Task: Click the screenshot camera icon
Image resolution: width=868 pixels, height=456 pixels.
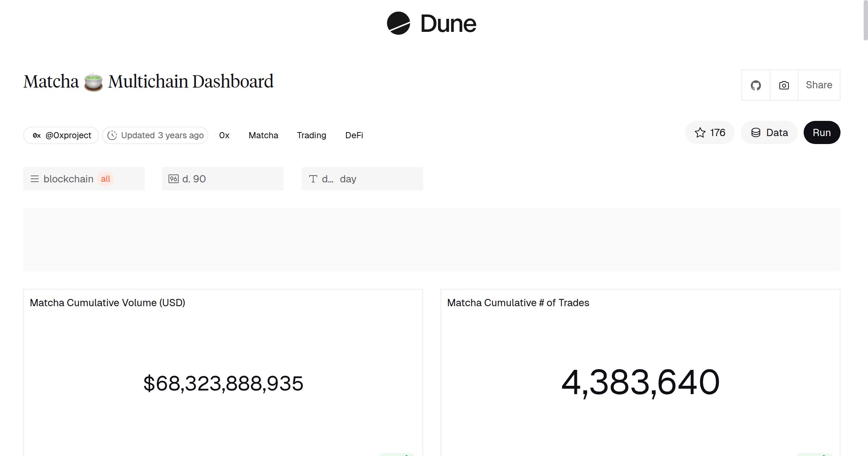Action: pos(783,85)
